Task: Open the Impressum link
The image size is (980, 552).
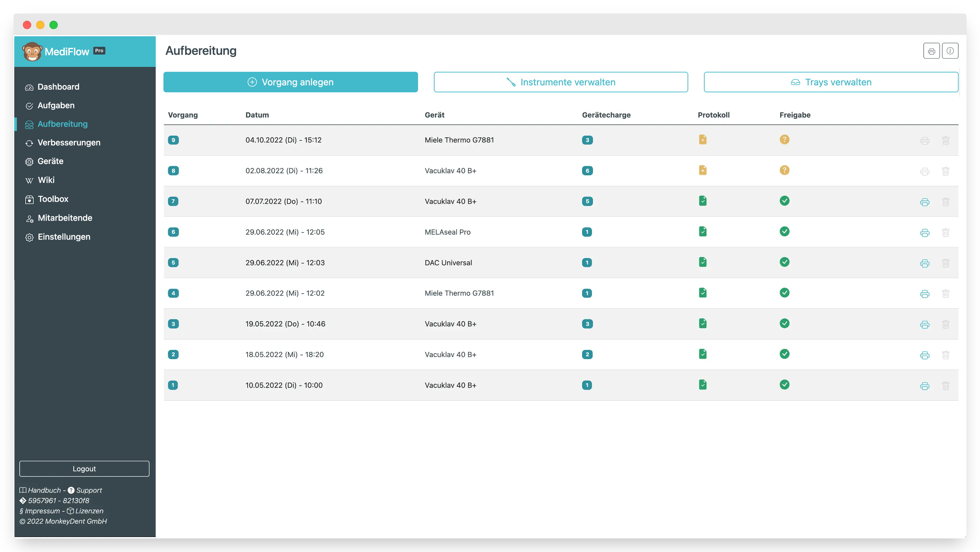Action: 40,511
